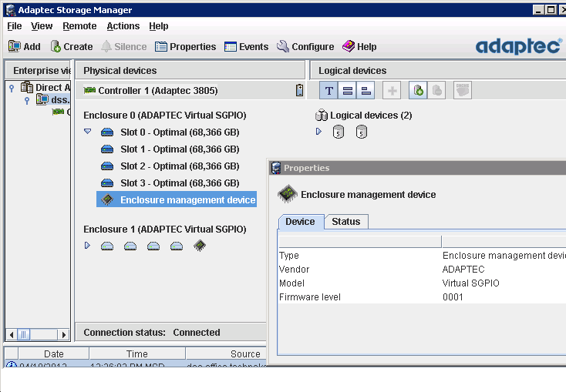Open Properties from the toolbar
Image resolution: width=566 pixels, height=392 pixels.
point(186,46)
